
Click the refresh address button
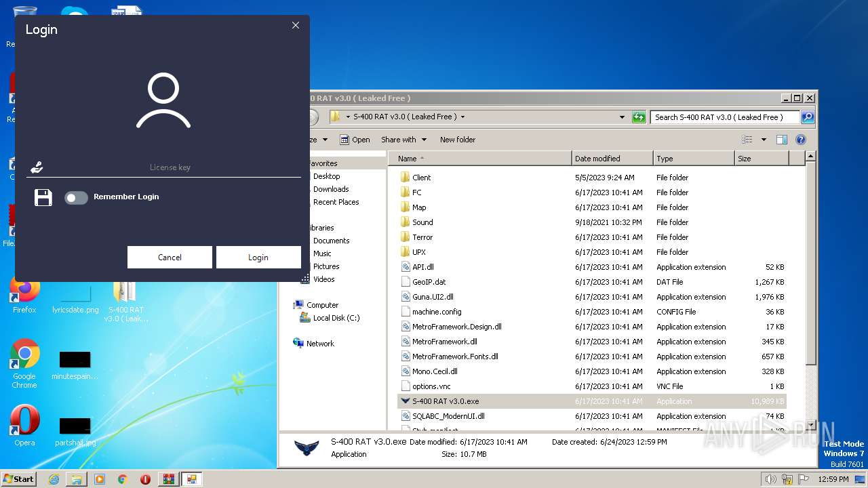tap(639, 117)
